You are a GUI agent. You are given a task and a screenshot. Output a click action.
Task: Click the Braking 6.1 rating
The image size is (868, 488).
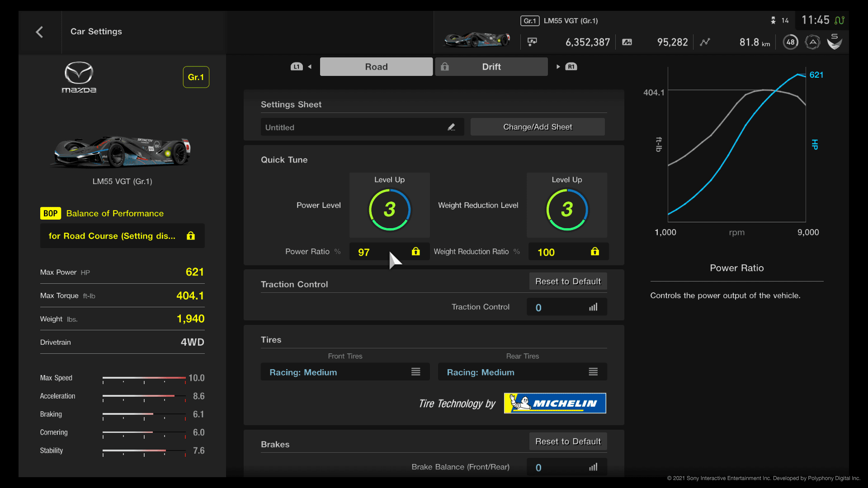tap(198, 414)
